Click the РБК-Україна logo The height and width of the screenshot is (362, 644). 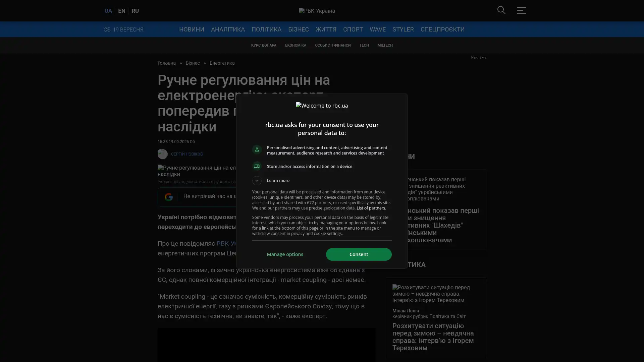tap(317, 11)
